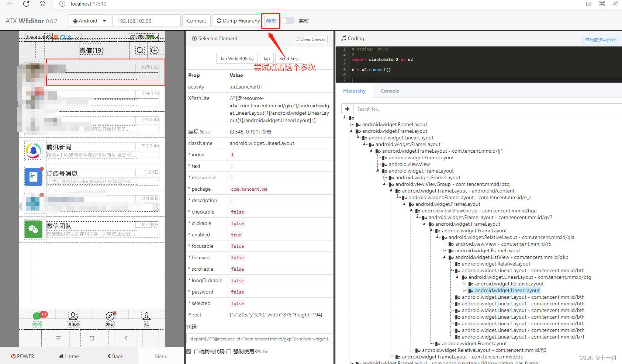
Task: Go to browser home page
Action: pos(42,4)
